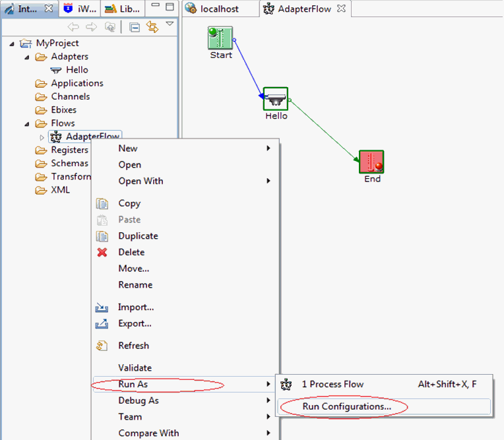The width and height of the screenshot is (504, 440).
Task: Choose Refresh from the context menu
Action: coord(185,346)
